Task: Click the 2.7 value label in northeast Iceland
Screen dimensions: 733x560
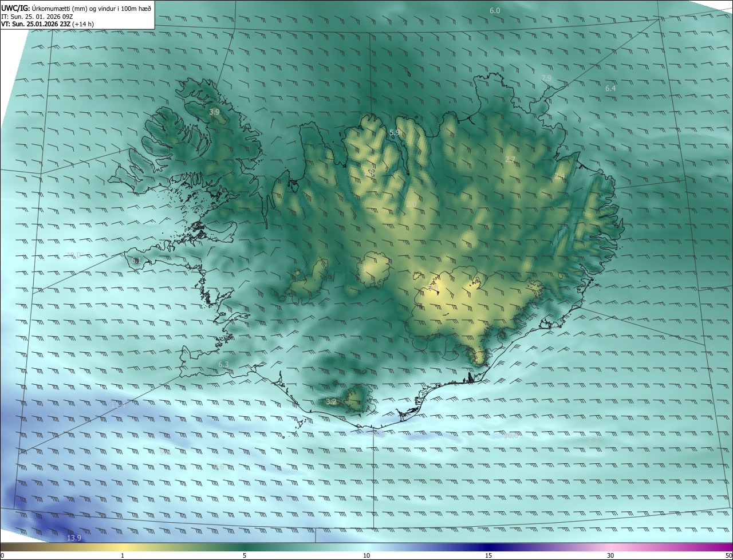Action: pos(510,159)
